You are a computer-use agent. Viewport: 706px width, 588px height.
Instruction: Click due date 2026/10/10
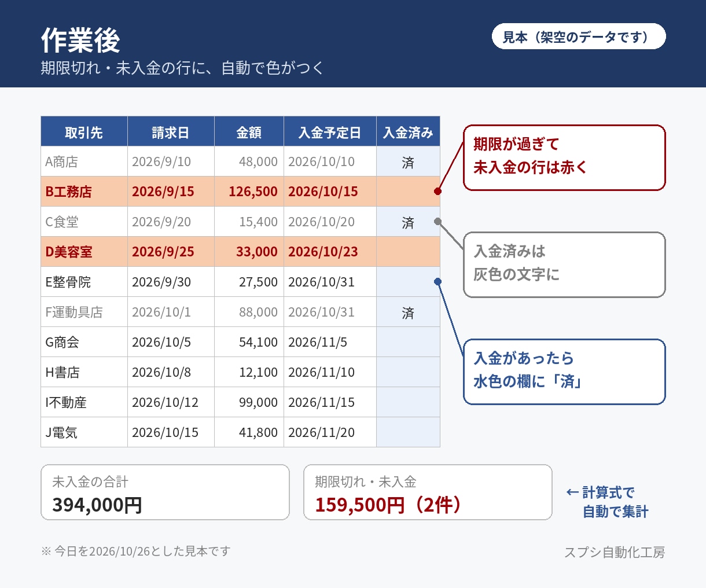pyautogui.click(x=330, y=161)
